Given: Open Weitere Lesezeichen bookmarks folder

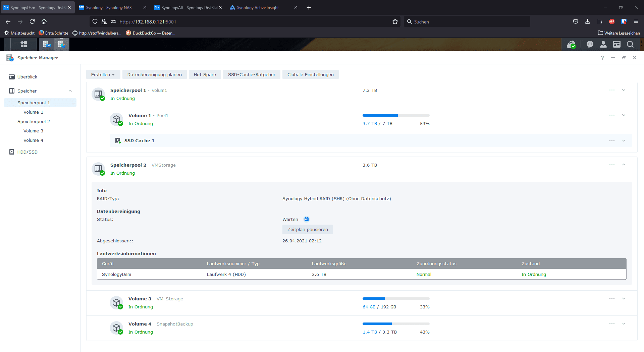Looking at the screenshot, I should coord(619,33).
